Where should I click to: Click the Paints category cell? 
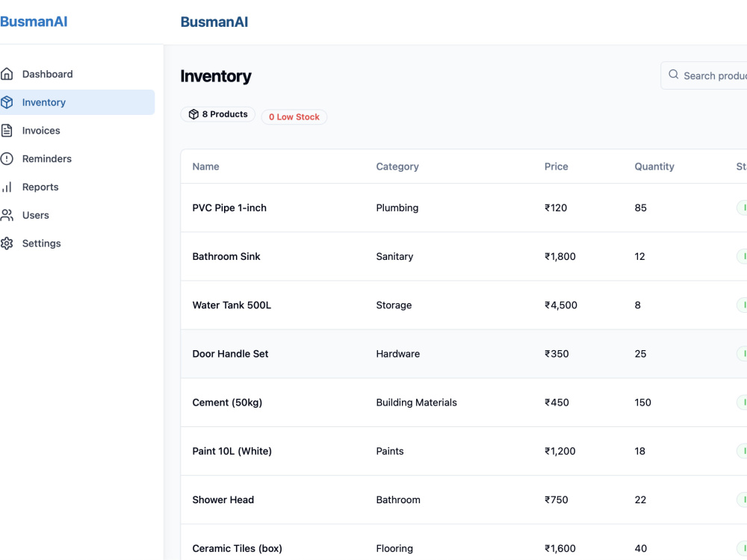coord(390,451)
